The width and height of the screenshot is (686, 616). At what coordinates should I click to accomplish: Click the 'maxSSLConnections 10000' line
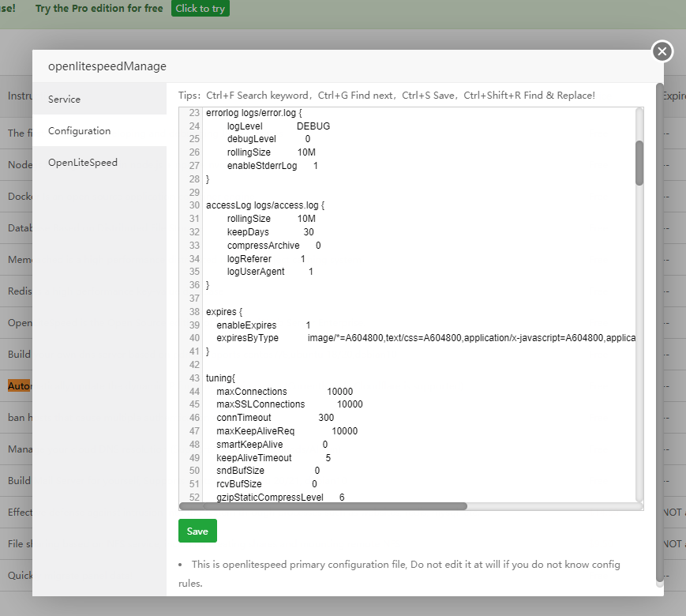click(x=290, y=404)
